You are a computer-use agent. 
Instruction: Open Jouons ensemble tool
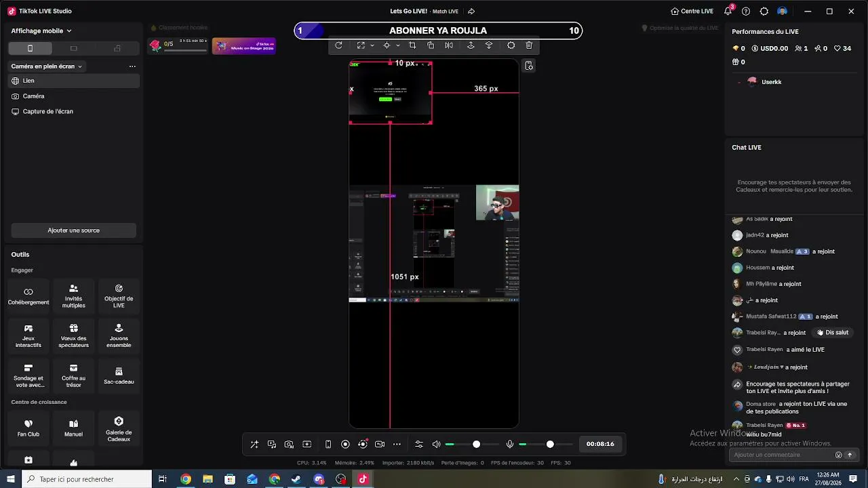(x=119, y=336)
